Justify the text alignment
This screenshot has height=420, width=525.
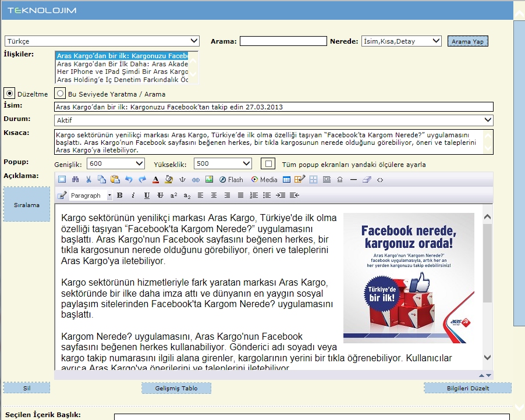[x=240, y=195]
